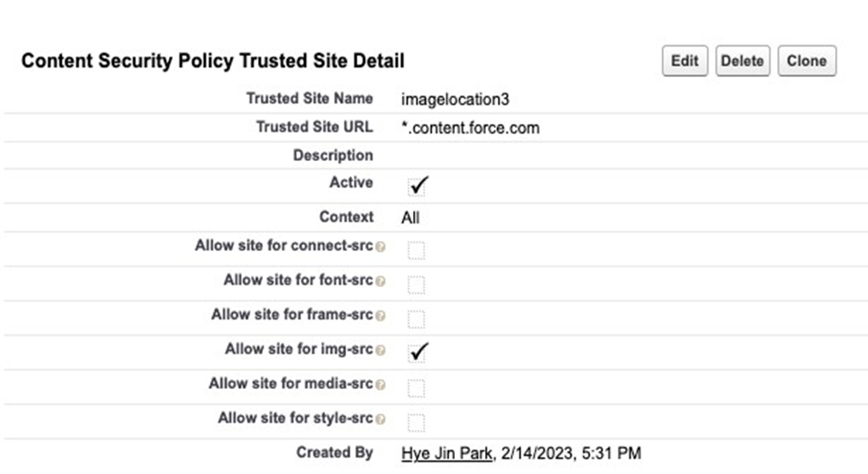Click help icon beside connect-src label

click(380, 247)
